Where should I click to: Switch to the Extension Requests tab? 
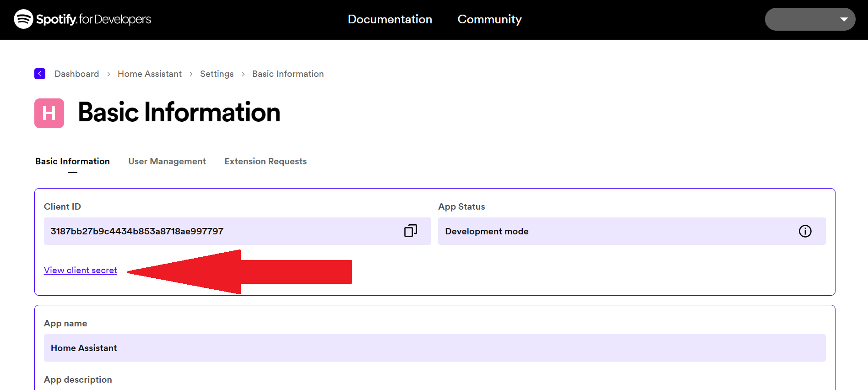point(266,161)
